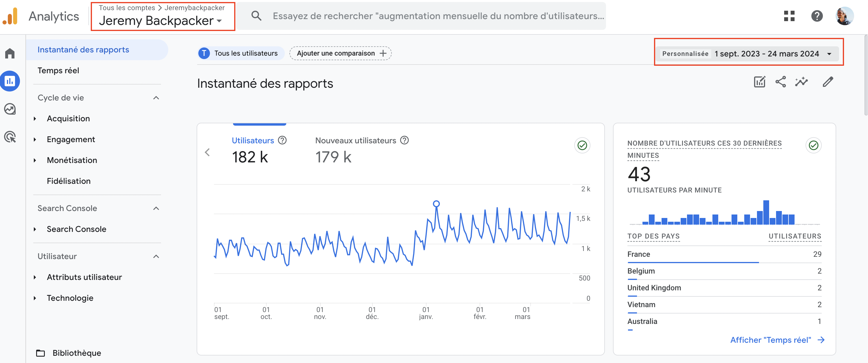868x363 pixels.
Task: Click the data quality checkmark on users card
Action: [582, 145]
